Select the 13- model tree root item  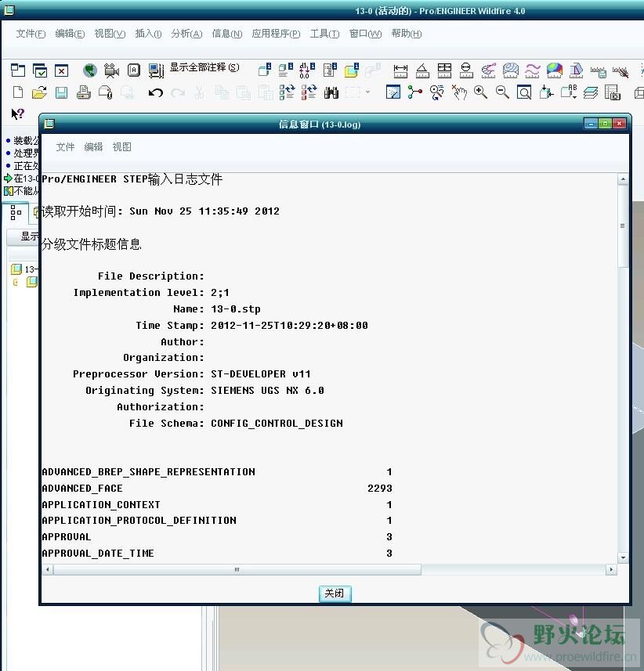point(25,269)
